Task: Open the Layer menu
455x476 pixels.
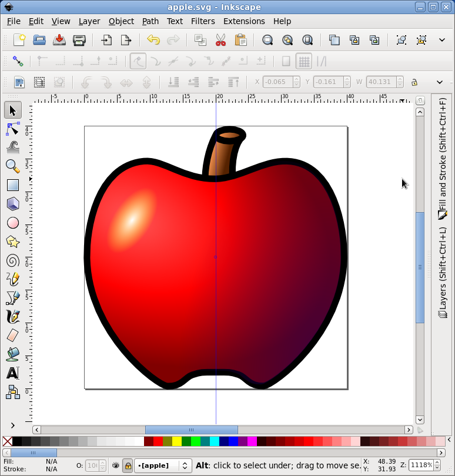Action: [89, 21]
